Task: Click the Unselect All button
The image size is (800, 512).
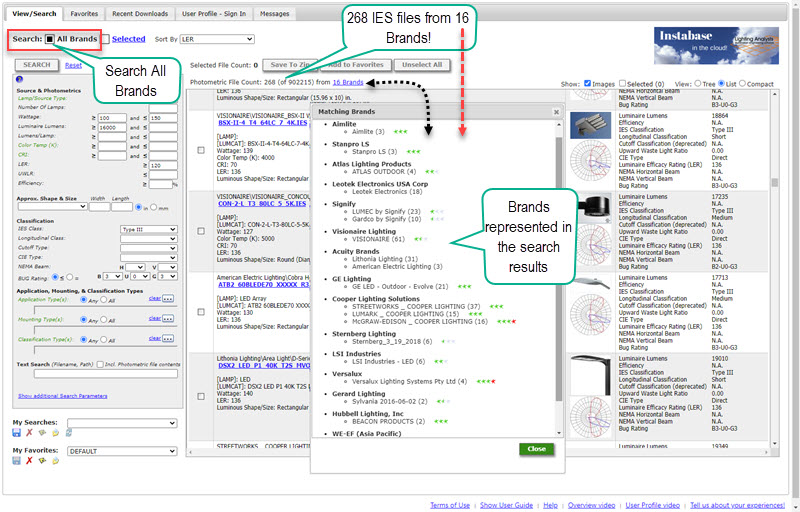Action: (x=422, y=65)
